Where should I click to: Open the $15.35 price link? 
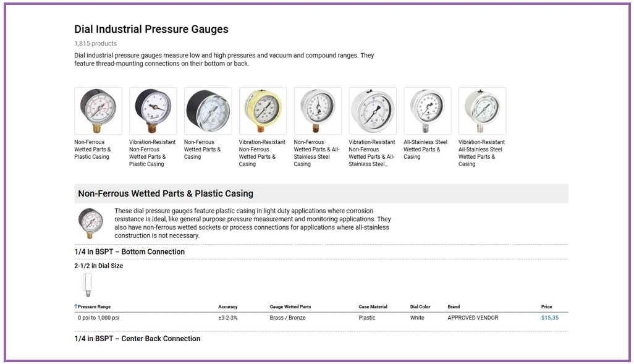(549, 318)
